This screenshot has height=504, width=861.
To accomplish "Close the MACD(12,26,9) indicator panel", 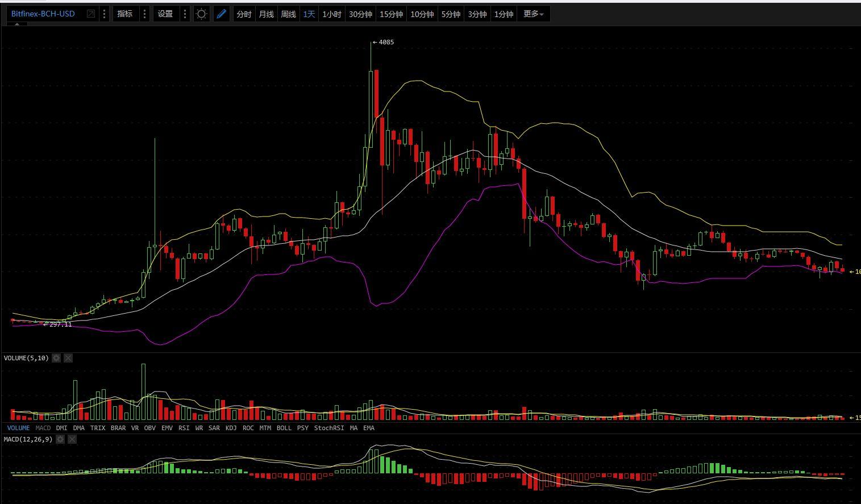I will [x=72, y=439].
